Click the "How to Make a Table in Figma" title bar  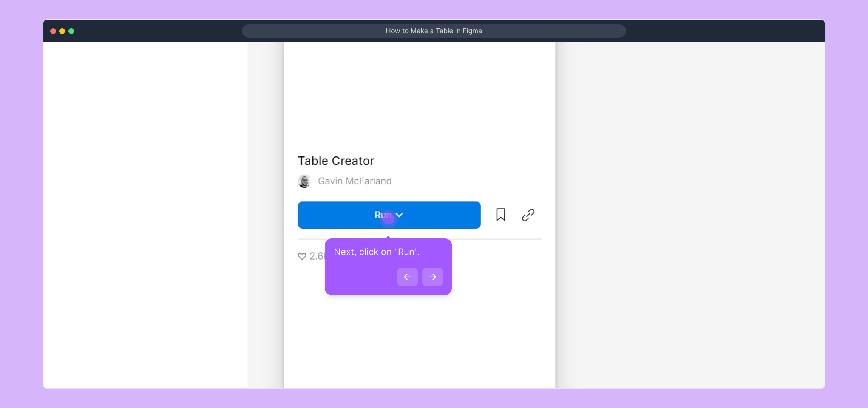pos(434,31)
